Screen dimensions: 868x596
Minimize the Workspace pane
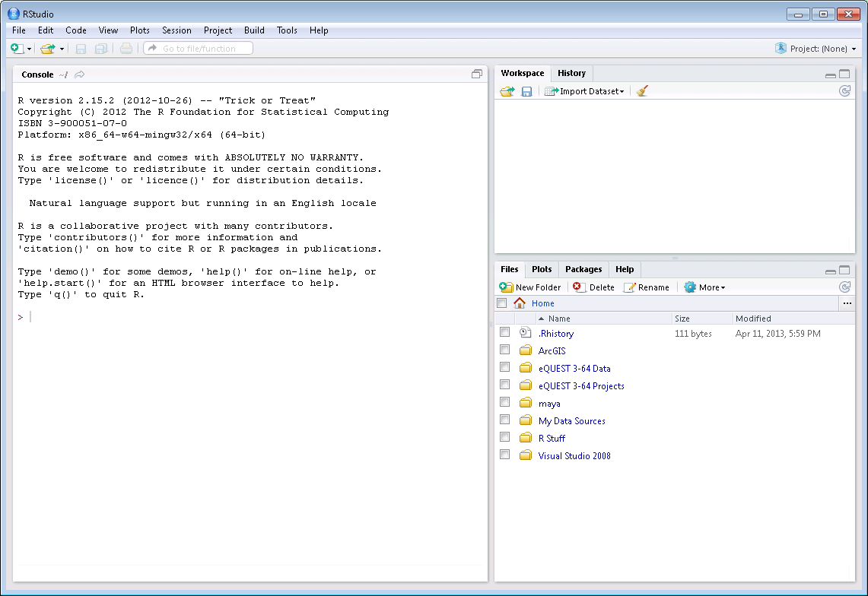tap(831, 74)
